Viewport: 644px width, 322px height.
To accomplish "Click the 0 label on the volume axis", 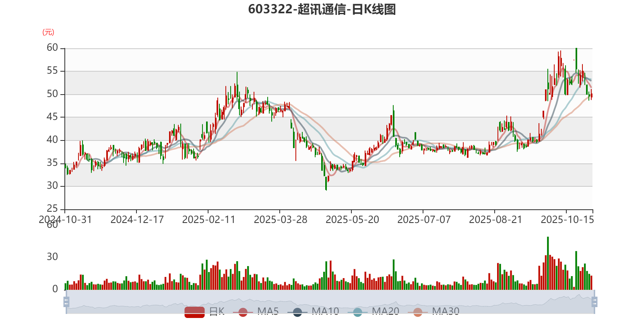I will (x=55, y=289).
